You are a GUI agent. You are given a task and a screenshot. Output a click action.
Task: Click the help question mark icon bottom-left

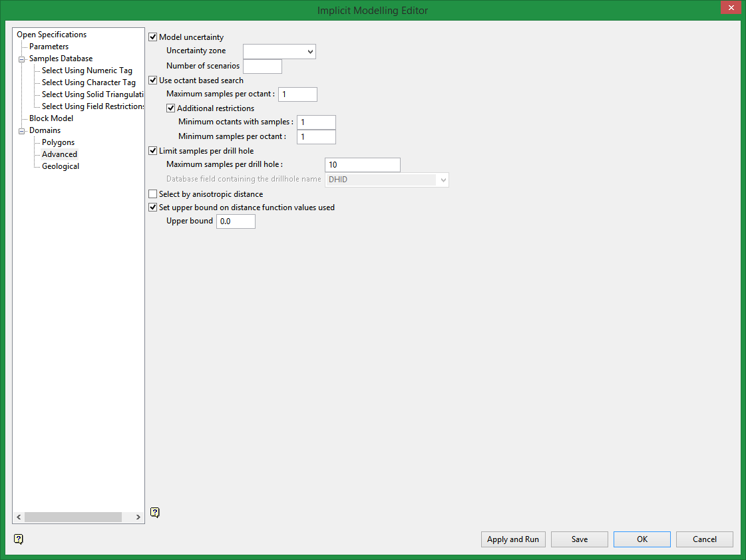(18, 539)
